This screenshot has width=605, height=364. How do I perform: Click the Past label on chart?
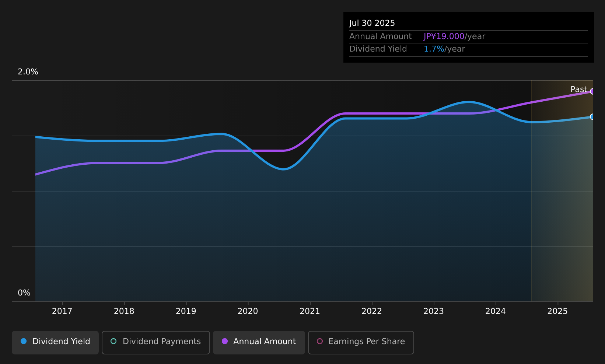click(578, 90)
